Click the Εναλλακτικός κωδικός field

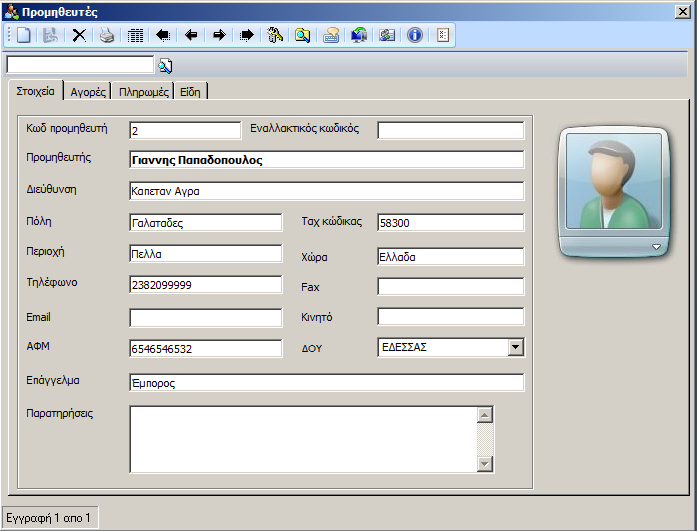tap(451, 131)
